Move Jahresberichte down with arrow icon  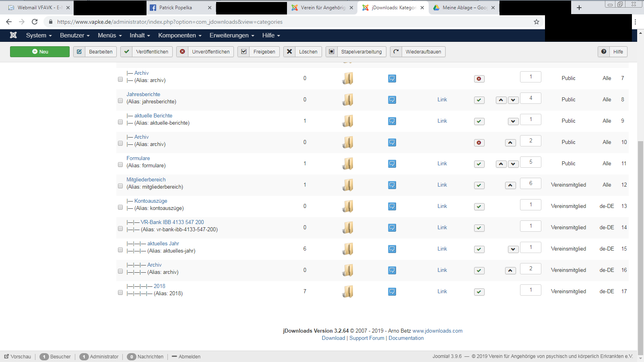pos(513,100)
